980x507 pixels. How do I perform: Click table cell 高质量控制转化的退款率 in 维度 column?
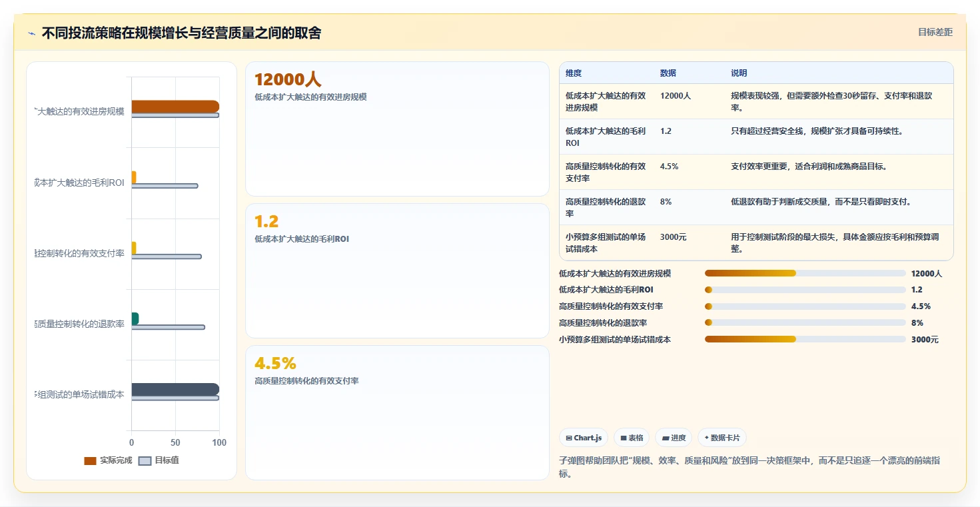pos(606,207)
